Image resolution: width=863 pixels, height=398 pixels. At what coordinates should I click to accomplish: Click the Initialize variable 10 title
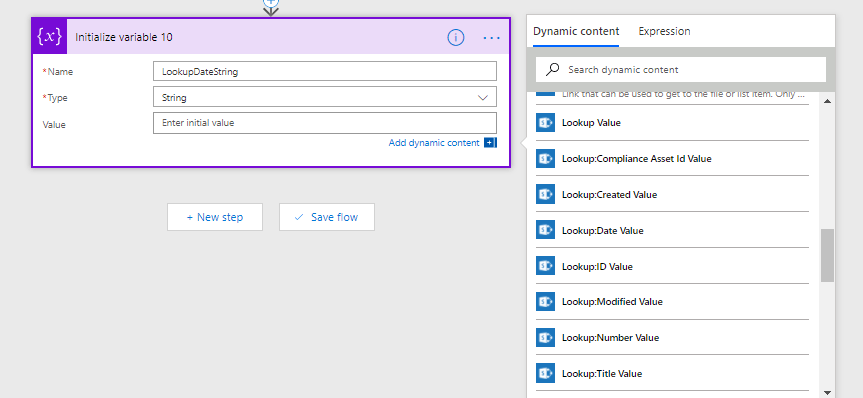click(x=124, y=37)
